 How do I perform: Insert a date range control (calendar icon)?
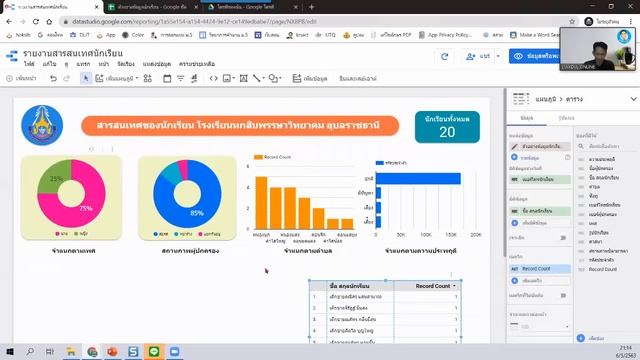[x=167, y=78]
